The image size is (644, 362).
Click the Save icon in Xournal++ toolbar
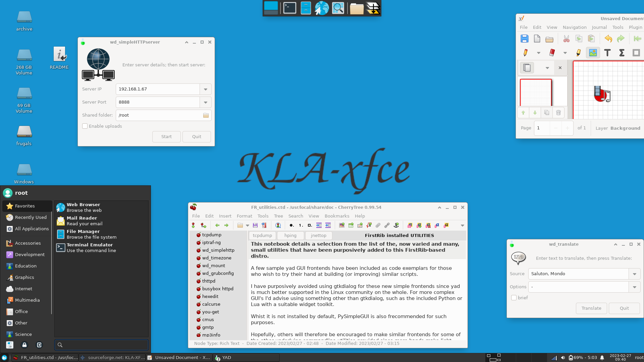(x=524, y=39)
